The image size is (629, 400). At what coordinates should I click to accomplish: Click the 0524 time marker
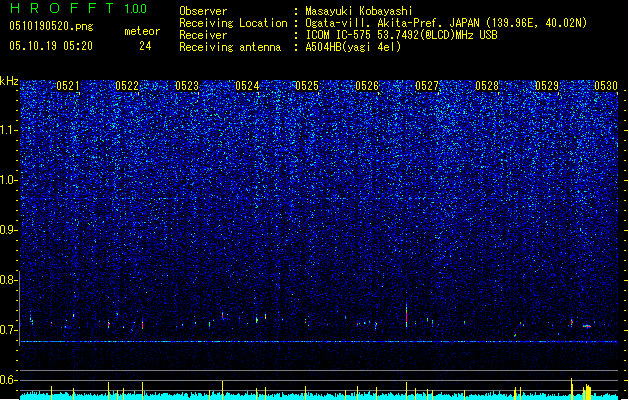(247, 86)
